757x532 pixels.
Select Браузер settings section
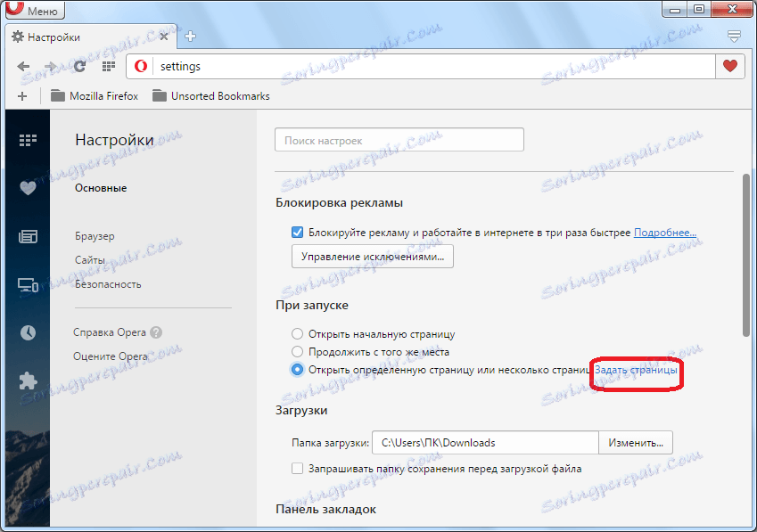[95, 236]
